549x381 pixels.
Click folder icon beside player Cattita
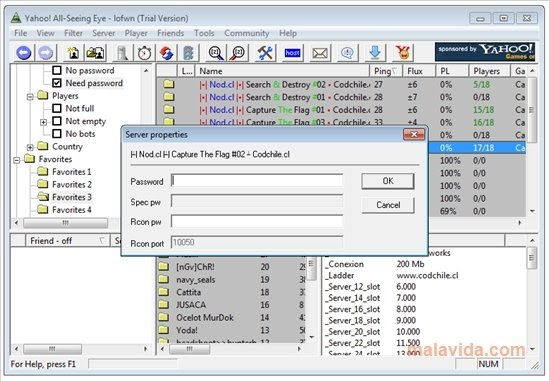pos(163,292)
